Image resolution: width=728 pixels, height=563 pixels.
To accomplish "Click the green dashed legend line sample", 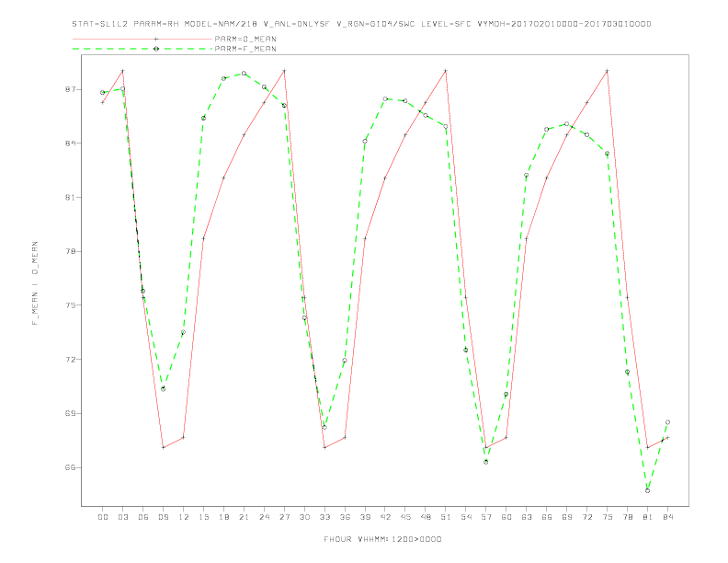I will point(142,49).
